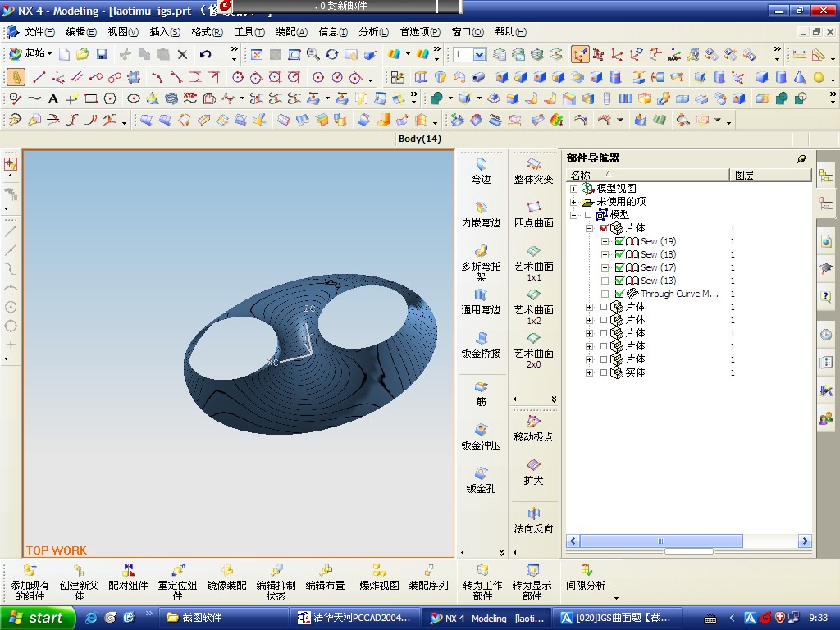Click 扩大 enlarge surface tool
This screenshot has height=630, width=840.
pyautogui.click(x=533, y=472)
